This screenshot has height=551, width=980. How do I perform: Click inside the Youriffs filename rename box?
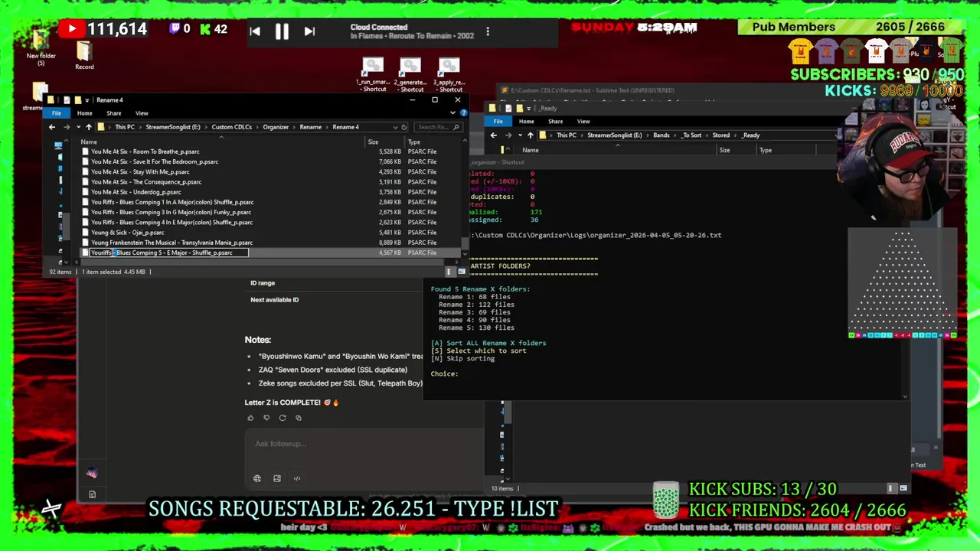(x=169, y=253)
